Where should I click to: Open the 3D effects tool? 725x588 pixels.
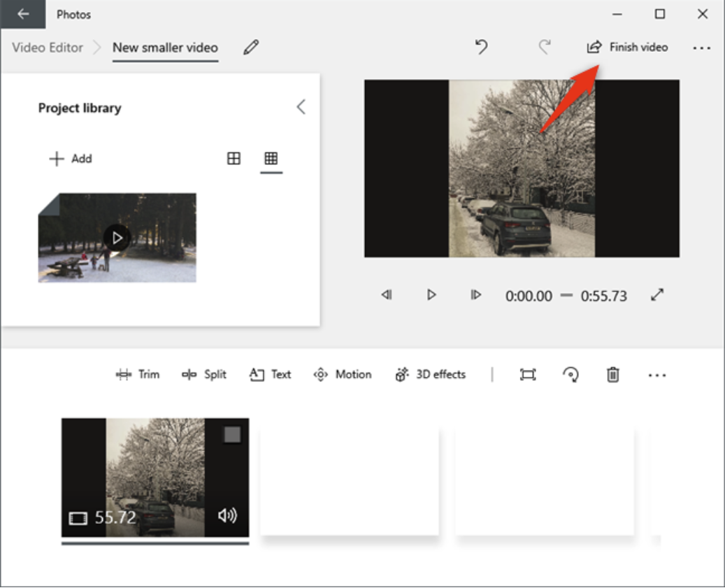pos(431,374)
